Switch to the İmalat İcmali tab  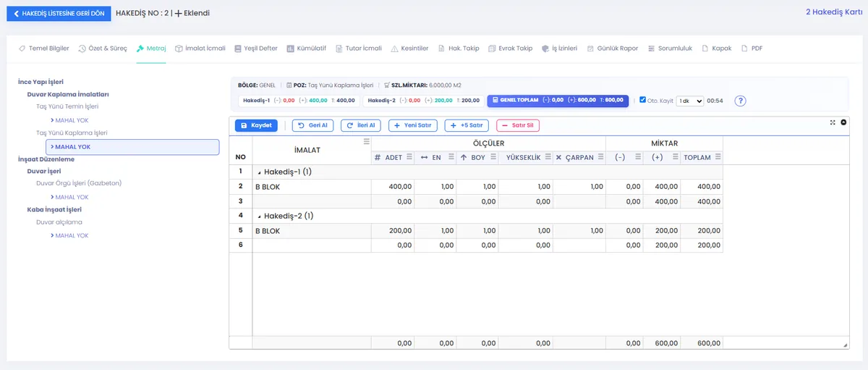[200, 49]
